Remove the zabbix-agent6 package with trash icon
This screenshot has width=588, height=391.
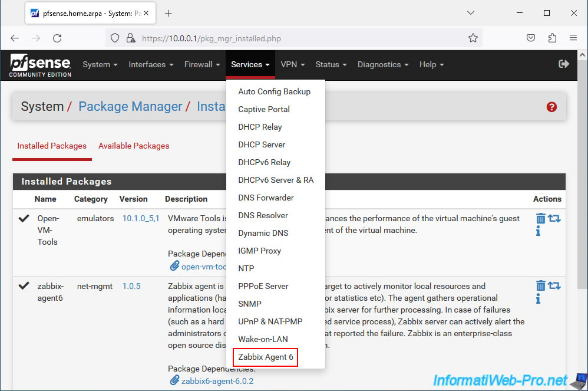click(x=540, y=286)
